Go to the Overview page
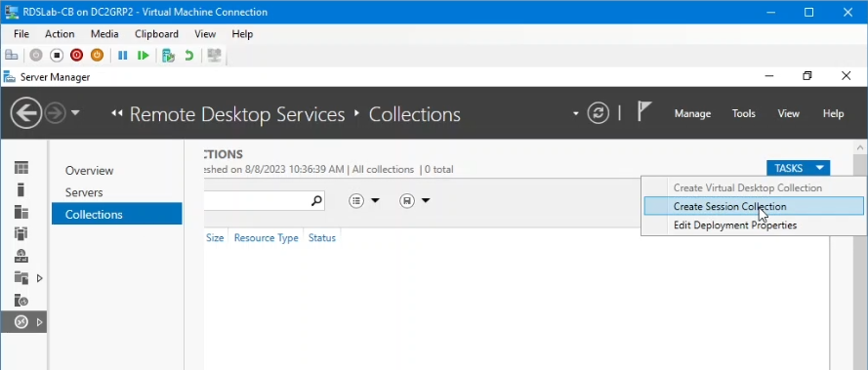The width and height of the screenshot is (868, 370). pyautogui.click(x=89, y=171)
